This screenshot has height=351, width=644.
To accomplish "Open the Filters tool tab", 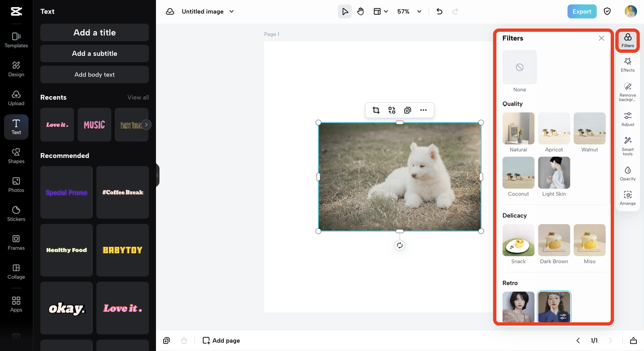I will click(627, 40).
